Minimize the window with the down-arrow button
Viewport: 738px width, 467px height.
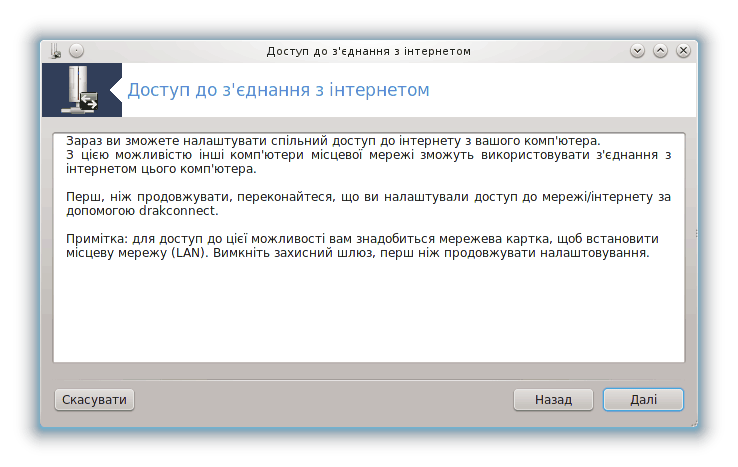point(637,50)
